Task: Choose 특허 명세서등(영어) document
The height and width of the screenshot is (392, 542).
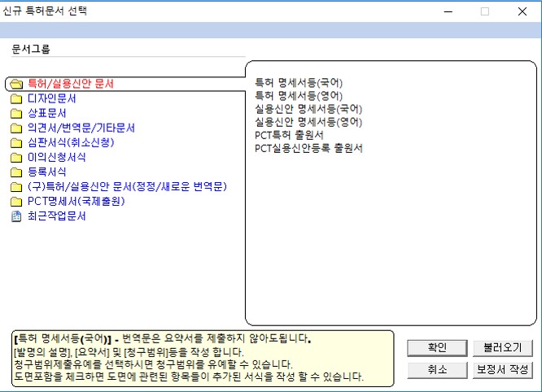Action: pyautogui.click(x=299, y=96)
